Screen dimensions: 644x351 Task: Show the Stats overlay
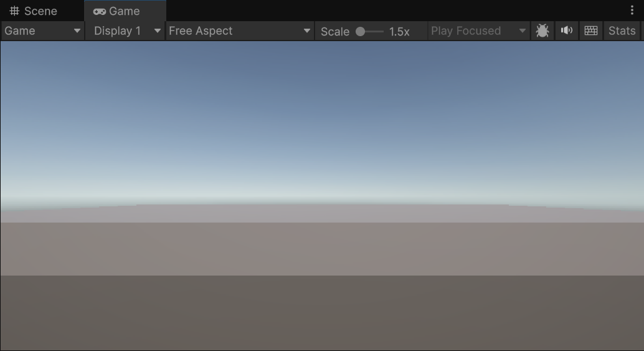coord(622,31)
